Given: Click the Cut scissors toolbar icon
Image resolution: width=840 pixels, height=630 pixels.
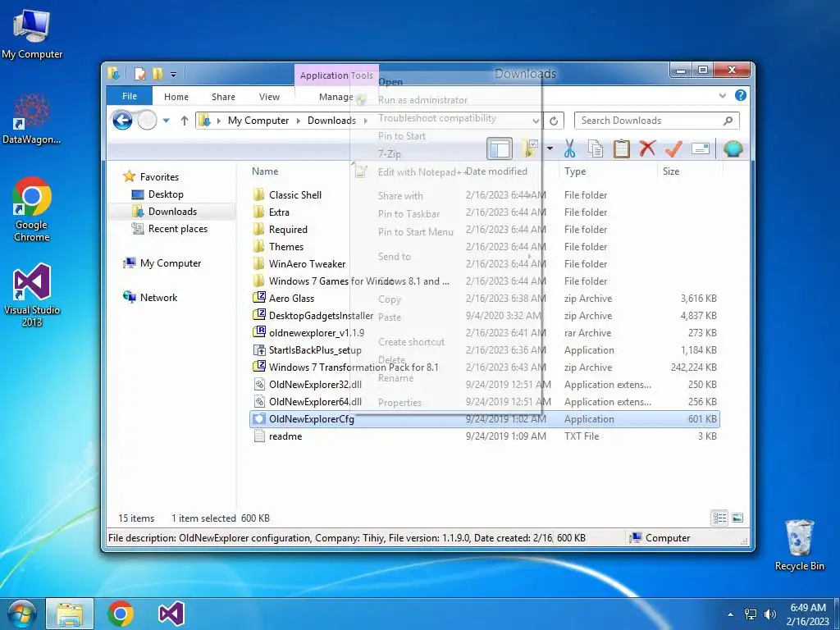Looking at the screenshot, I should click(x=569, y=148).
